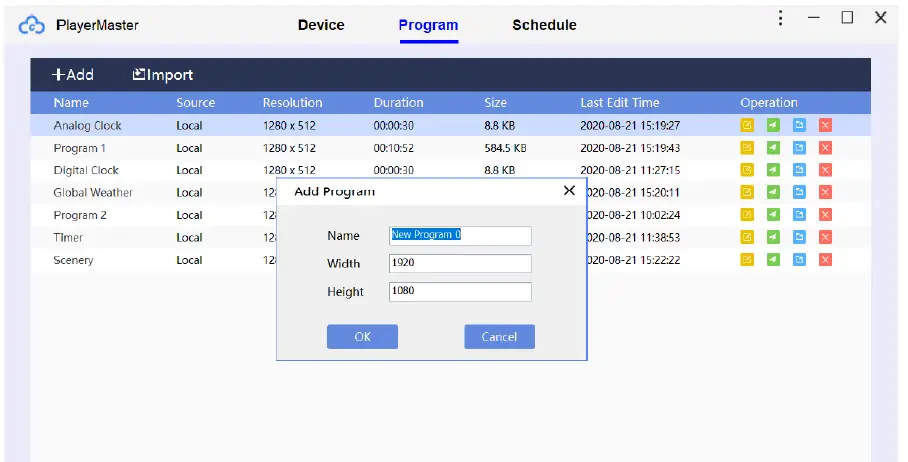Screen dimensions: 908x462
Task: Click the Source column header
Action: pyautogui.click(x=196, y=102)
